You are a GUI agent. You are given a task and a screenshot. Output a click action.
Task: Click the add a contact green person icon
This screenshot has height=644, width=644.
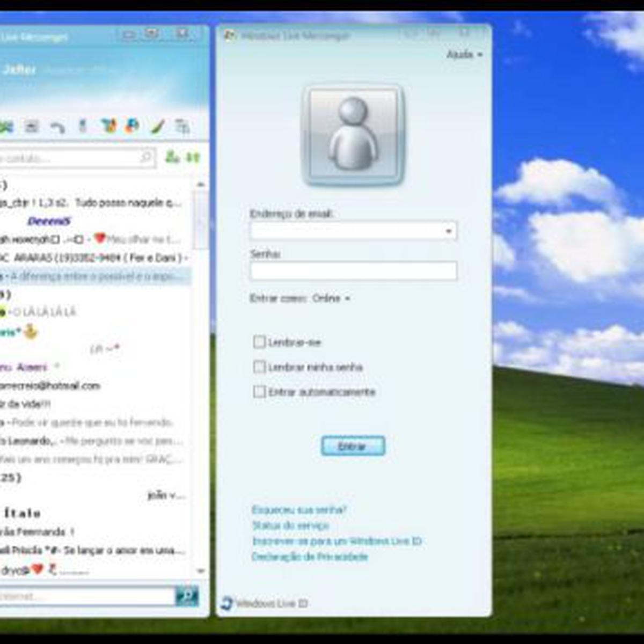pos(172,157)
